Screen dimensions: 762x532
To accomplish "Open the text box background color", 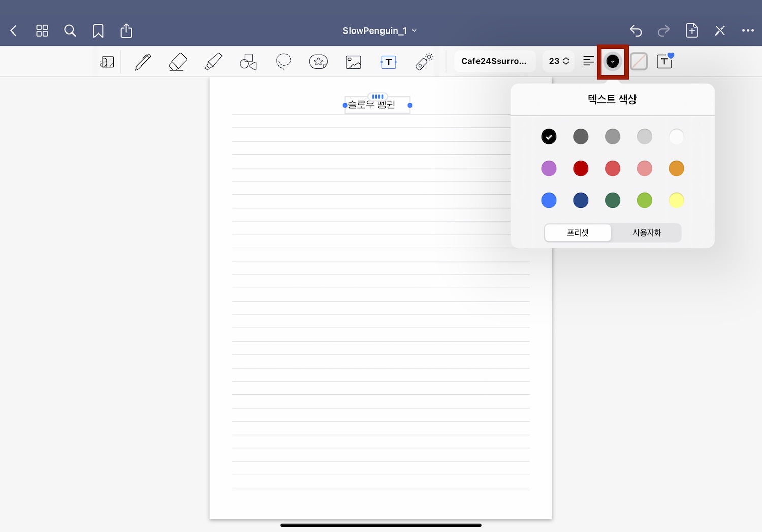I will click(639, 61).
